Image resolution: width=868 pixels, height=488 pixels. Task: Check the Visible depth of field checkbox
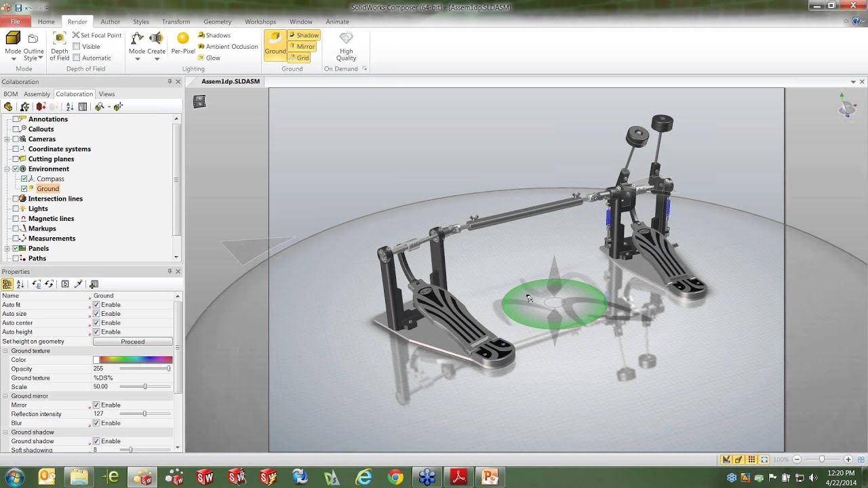tap(76, 47)
